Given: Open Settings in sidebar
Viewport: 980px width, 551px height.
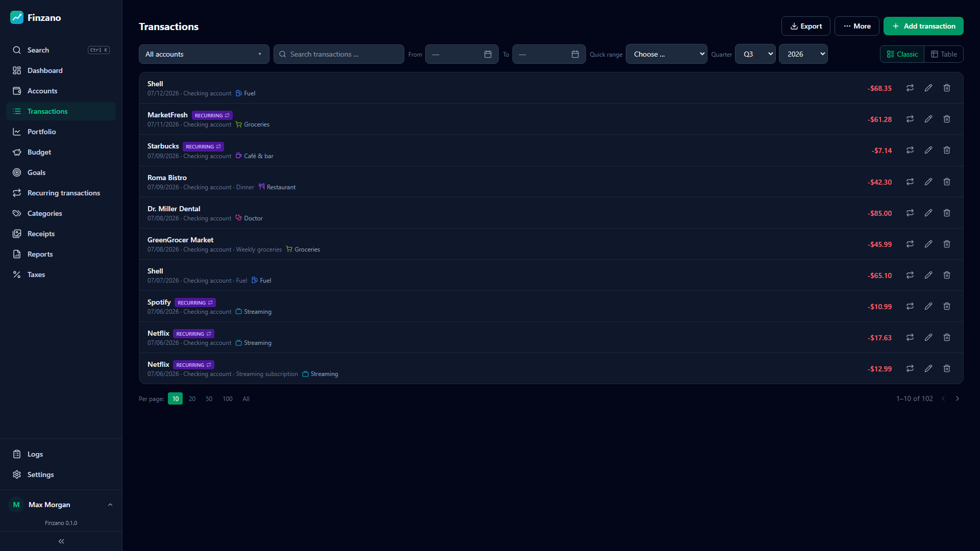Looking at the screenshot, I should click(x=61, y=474).
